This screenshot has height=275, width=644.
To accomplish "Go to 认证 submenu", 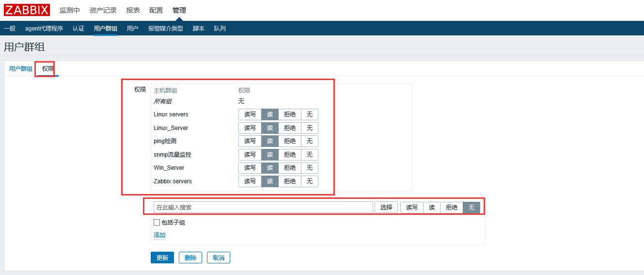I will click(79, 29).
